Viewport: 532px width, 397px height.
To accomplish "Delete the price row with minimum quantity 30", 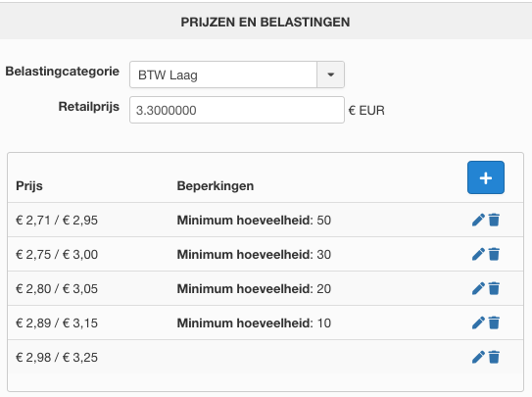I will [x=494, y=254].
